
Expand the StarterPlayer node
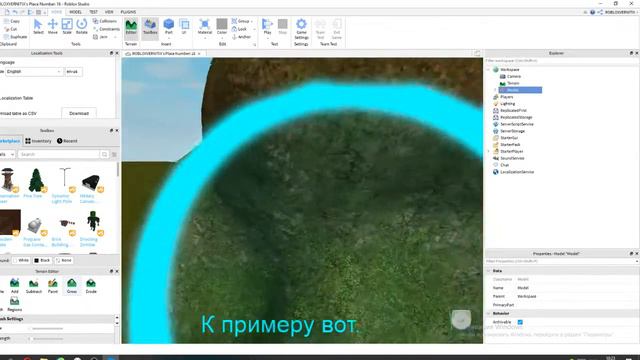point(489,151)
